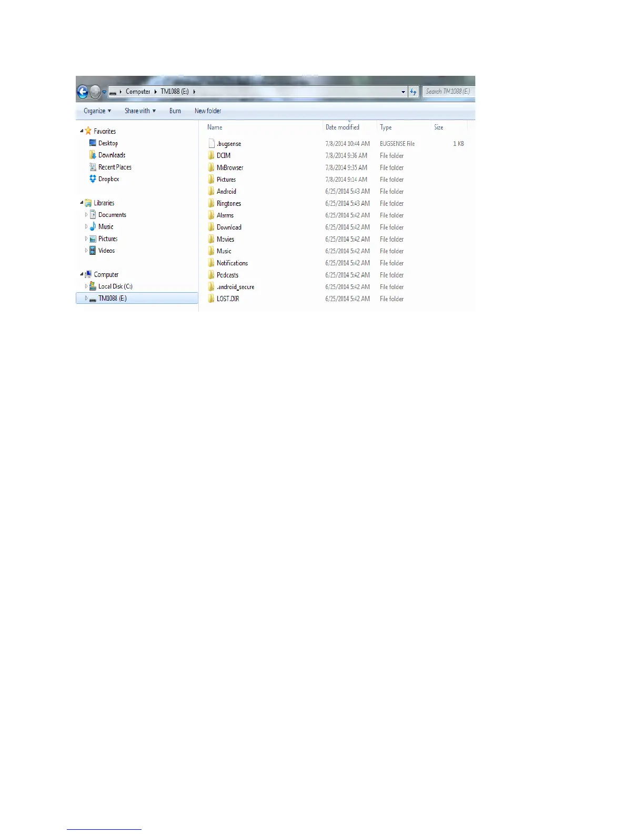The width and height of the screenshot is (644, 834).
Task: Sort by Date modified column header
Action: [343, 127]
